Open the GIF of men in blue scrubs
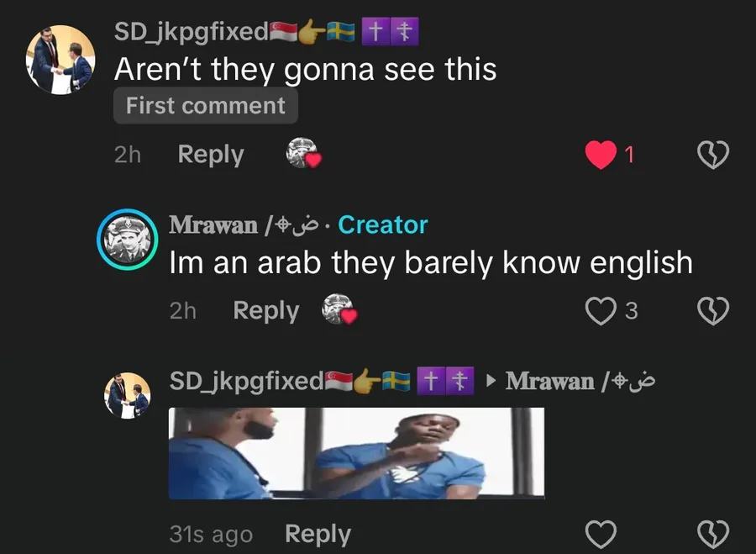Image resolution: width=756 pixels, height=554 pixels. pyautogui.click(x=357, y=453)
